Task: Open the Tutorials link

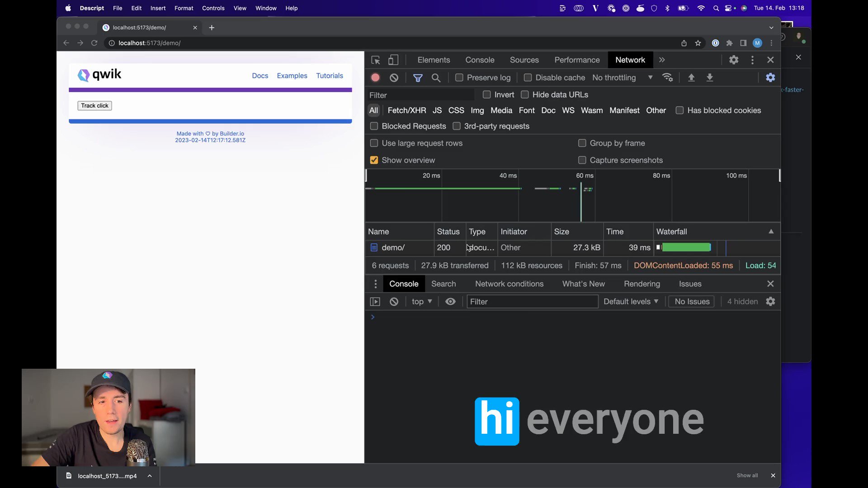Action: click(x=329, y=75)
